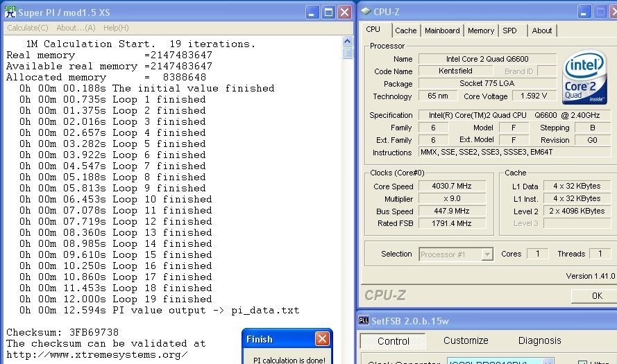The width and height of the screenshot is (617, 364).
Task: Expand the Processor #1 selection dropdown
Action: [x=487, y=254]
